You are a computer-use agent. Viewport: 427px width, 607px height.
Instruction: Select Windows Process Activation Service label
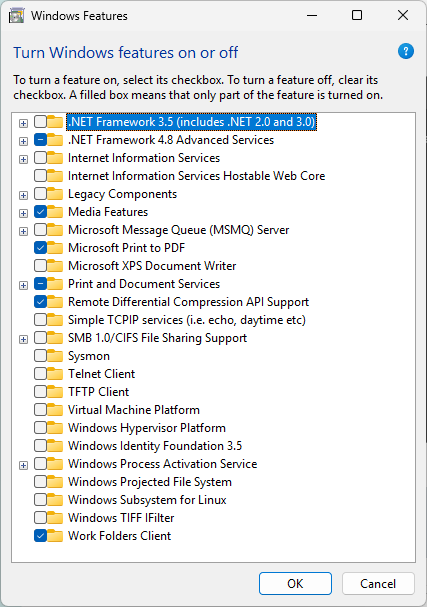(163, 464)
